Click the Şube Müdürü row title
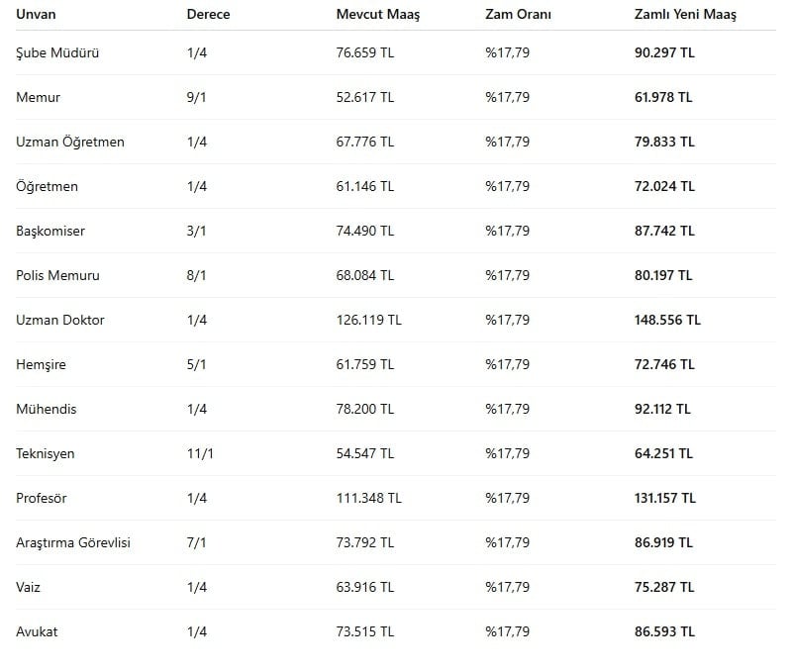Viewport: 793px width, 672px height. coord(57,52)
